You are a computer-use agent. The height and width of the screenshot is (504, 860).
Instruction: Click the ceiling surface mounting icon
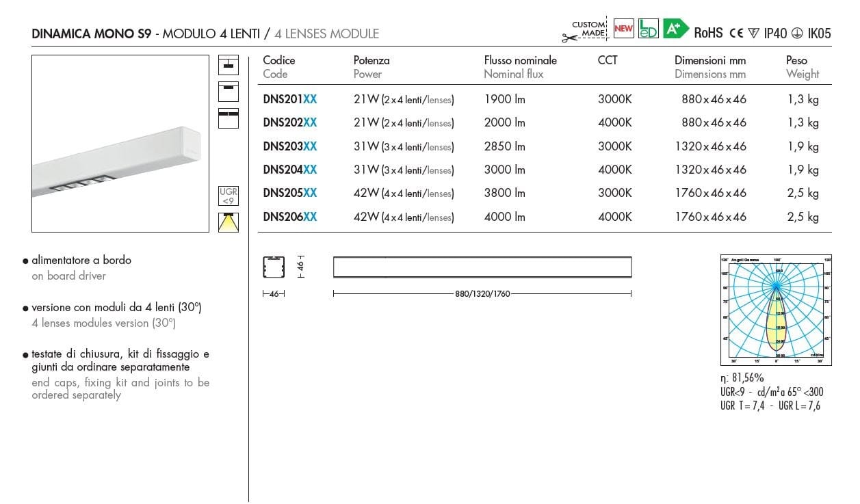tap(228, 92)
